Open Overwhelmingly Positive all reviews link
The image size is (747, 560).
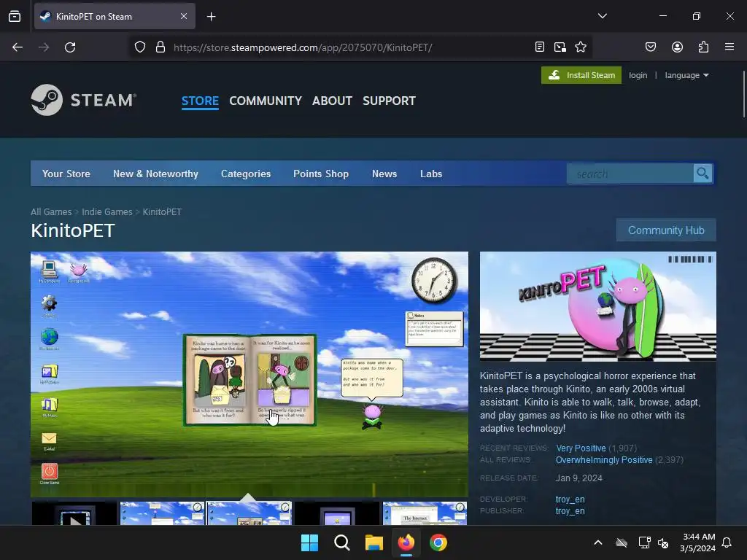[604, 460]
